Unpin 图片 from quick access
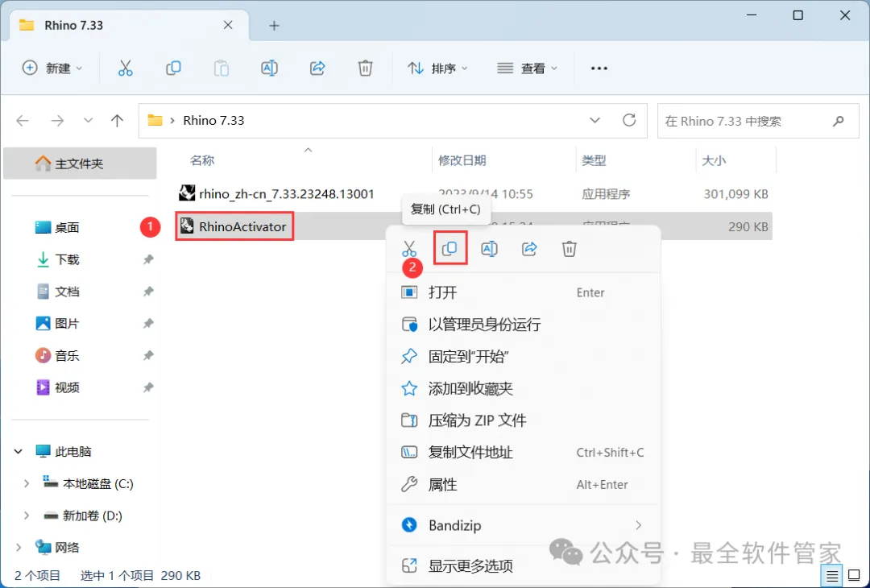This screenshot has width=870, height=588. tap(148, 324)
